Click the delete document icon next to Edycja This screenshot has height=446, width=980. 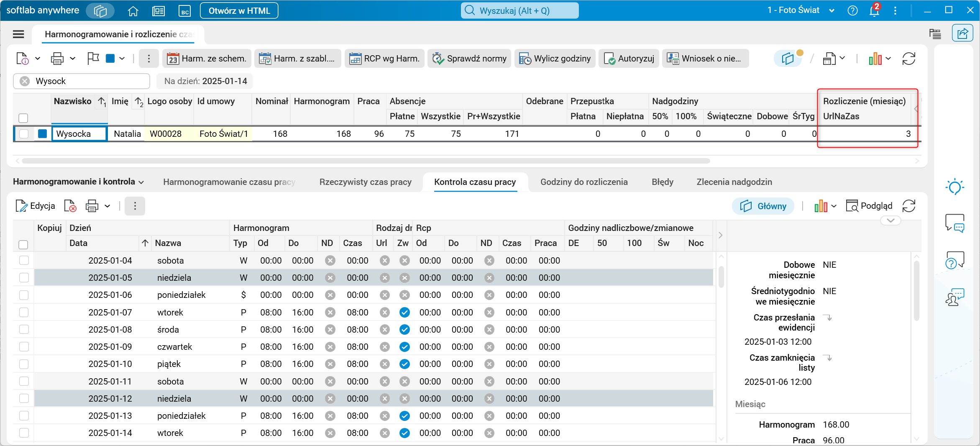tap(70, 206)
